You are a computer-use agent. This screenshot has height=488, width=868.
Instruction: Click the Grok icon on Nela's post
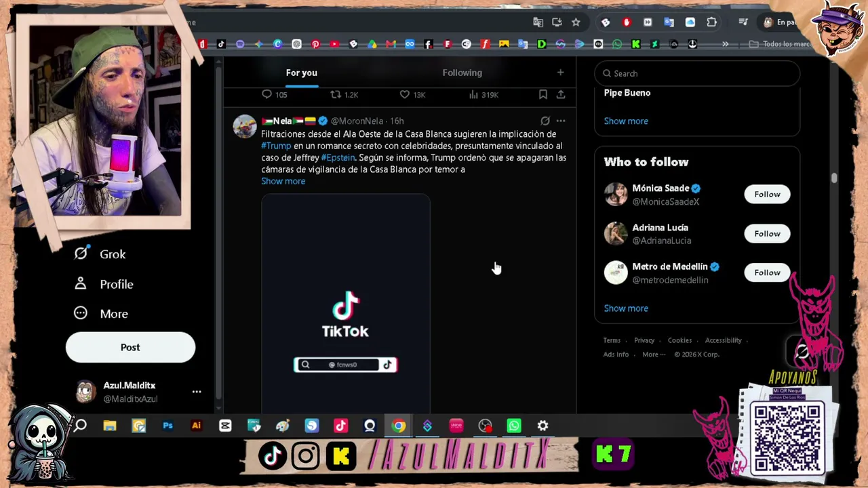[x=545, y=121]
